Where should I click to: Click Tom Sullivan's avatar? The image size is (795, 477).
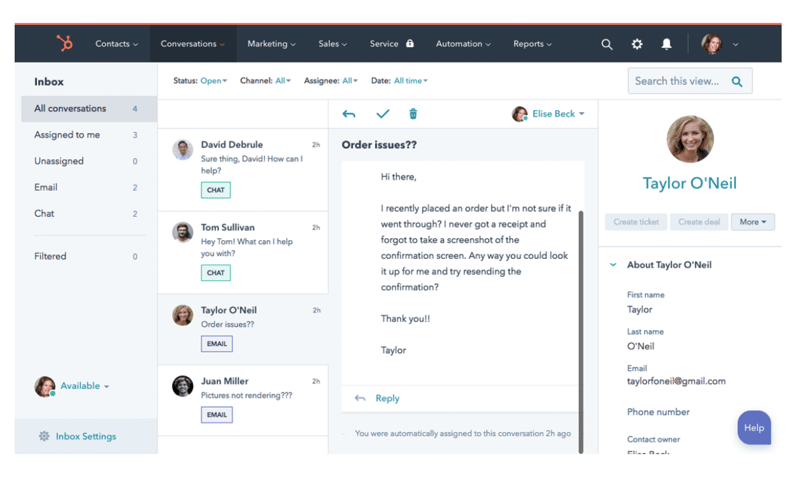[x=183, y=232]
